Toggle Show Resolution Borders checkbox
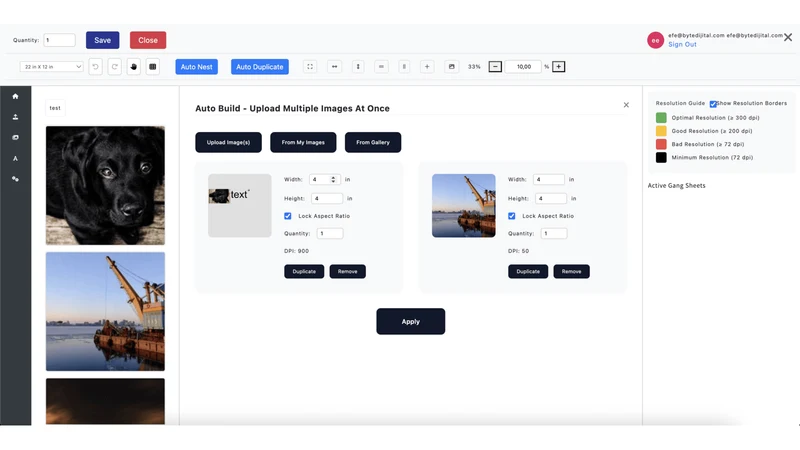Image resolution: width=800 pixels, height=450 pixels. coord(713,104)
